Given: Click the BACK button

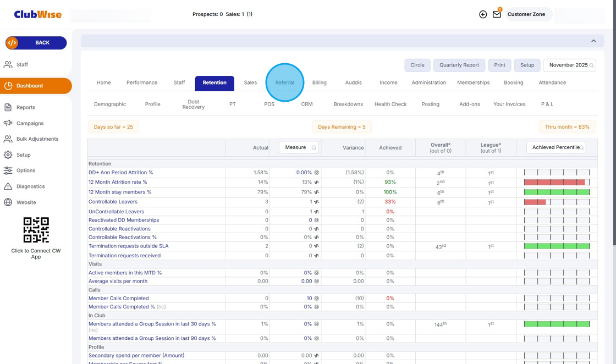Looking at the screenshot, I should [x=36, y=43].
